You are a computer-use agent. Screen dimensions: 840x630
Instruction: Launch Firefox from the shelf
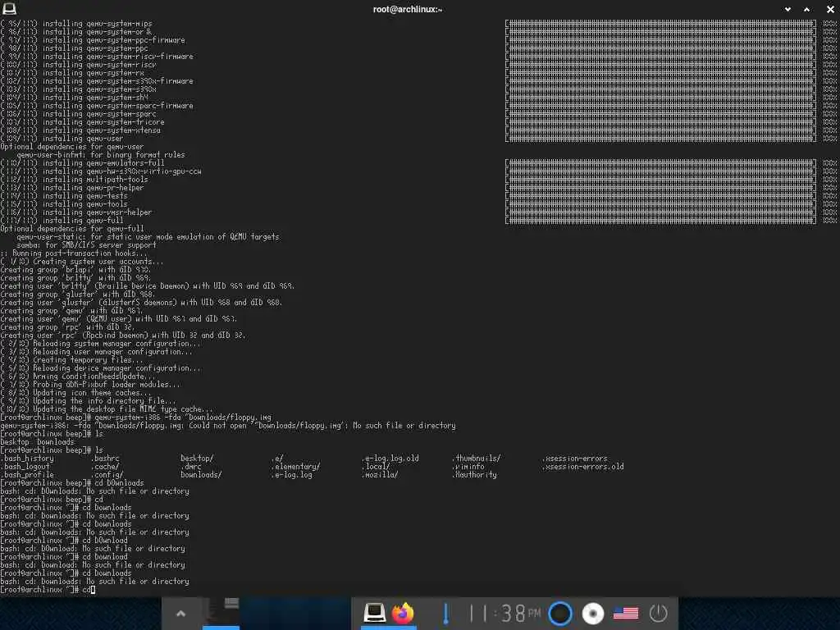click(x=402, y=612)
